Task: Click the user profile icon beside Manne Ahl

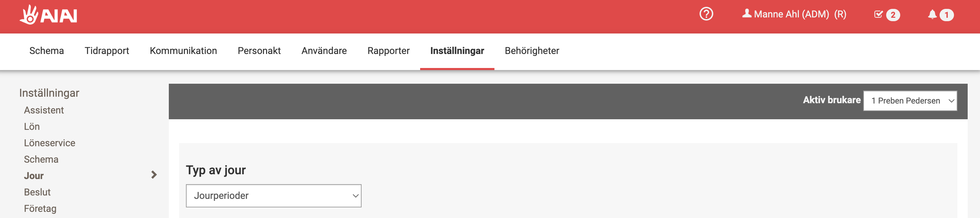Action: click(x=747, y=14)
